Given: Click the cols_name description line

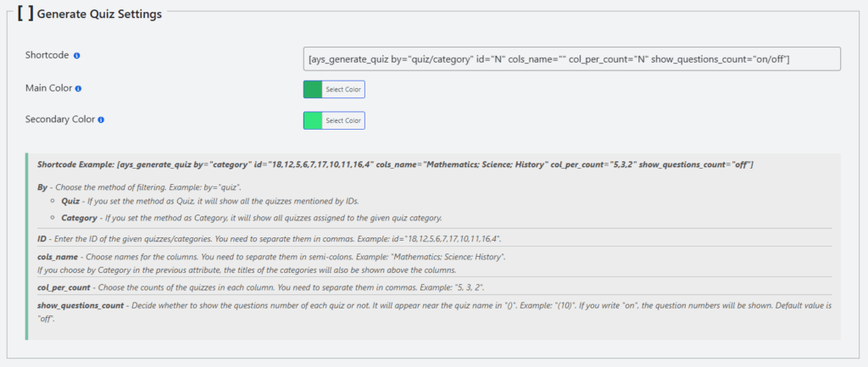Looking at the screenshot, I should pyautogui.click(x=271, y=258).
